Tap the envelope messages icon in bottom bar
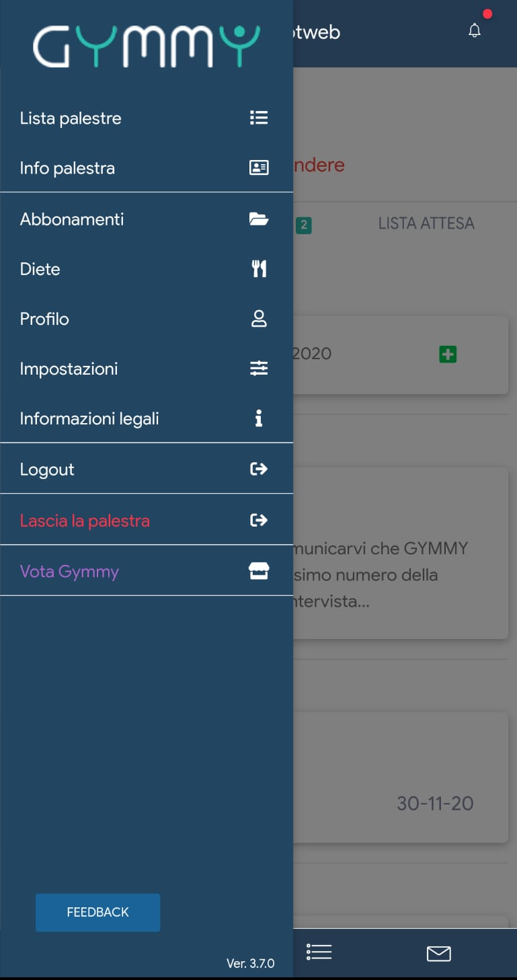Image resolution: width=517 pixels, height=980 pixels. pyautogui.click(x=438, y=953)
